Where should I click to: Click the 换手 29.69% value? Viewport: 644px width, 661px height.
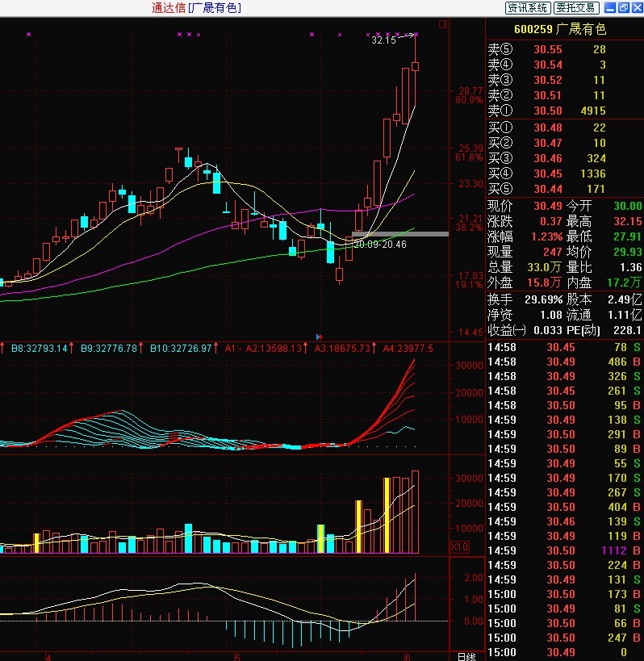pyautogui.click(x=544, y=299)
